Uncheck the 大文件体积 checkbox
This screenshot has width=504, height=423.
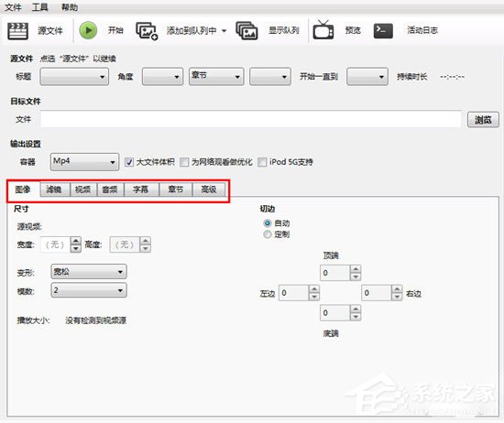(129, 162)
